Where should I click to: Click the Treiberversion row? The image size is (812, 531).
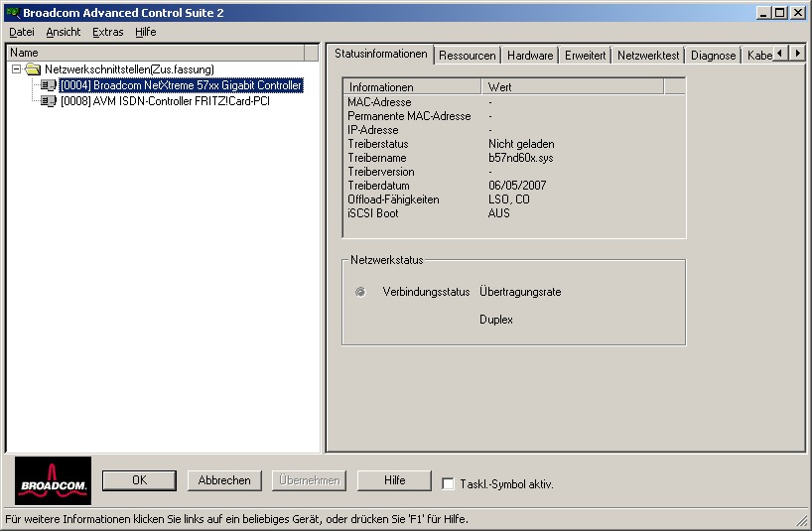[x=514, y=172]
